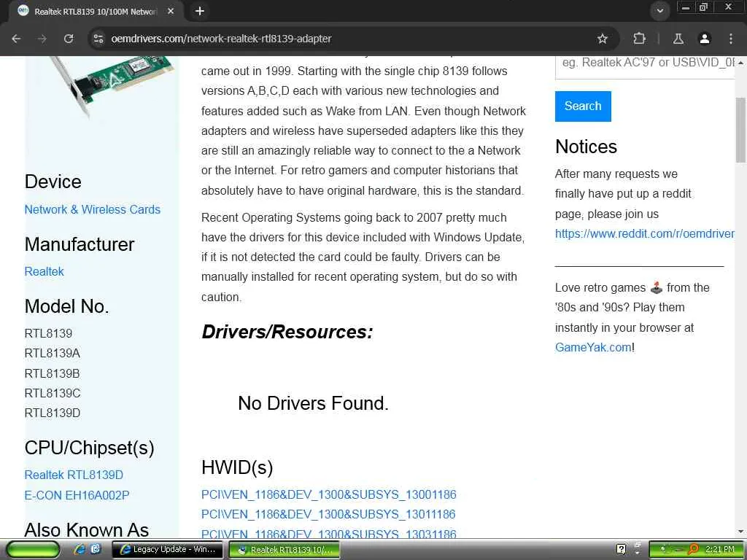Click the address bar URL

point(221,39)
